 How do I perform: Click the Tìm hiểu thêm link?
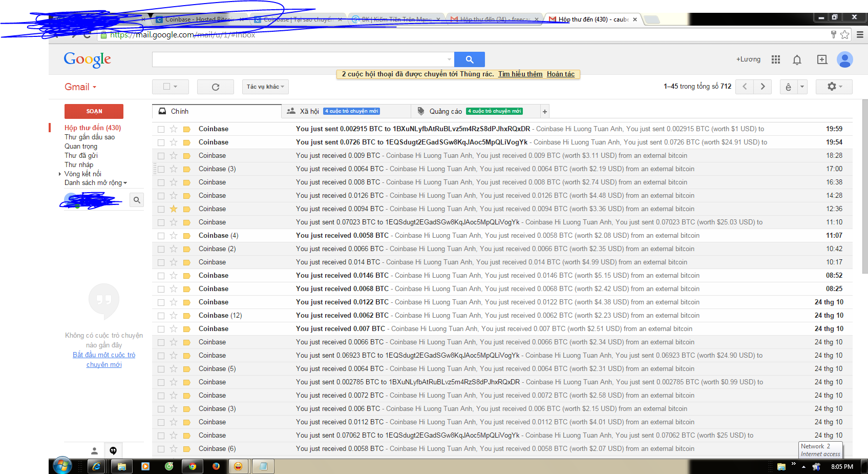coord(520,74)
